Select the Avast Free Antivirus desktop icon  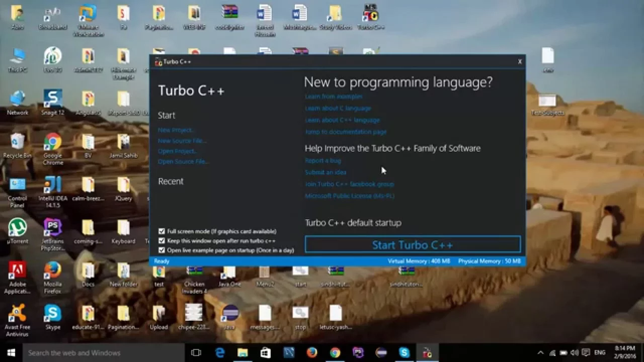[18, 320]
